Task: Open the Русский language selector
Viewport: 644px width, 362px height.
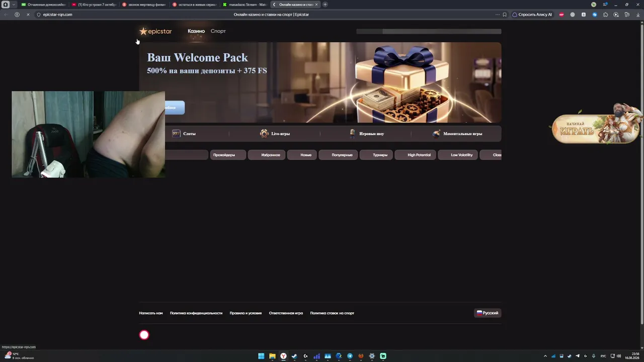Action: pos(488,313)
